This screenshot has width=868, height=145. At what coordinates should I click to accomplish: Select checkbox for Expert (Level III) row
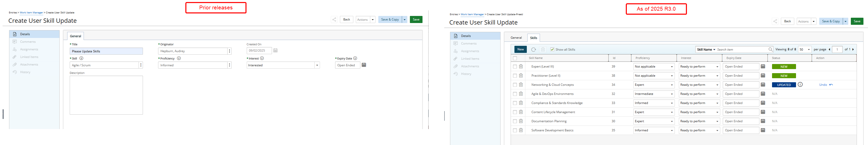click(515, 67)
